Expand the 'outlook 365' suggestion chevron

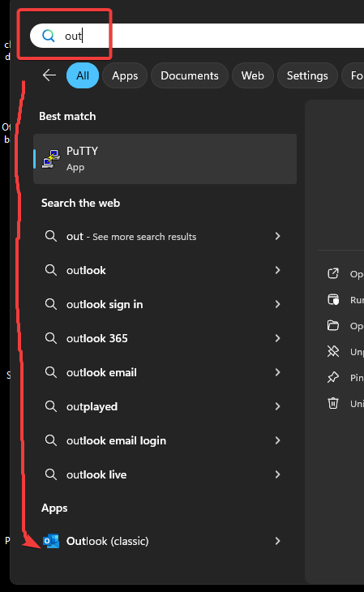277,338
